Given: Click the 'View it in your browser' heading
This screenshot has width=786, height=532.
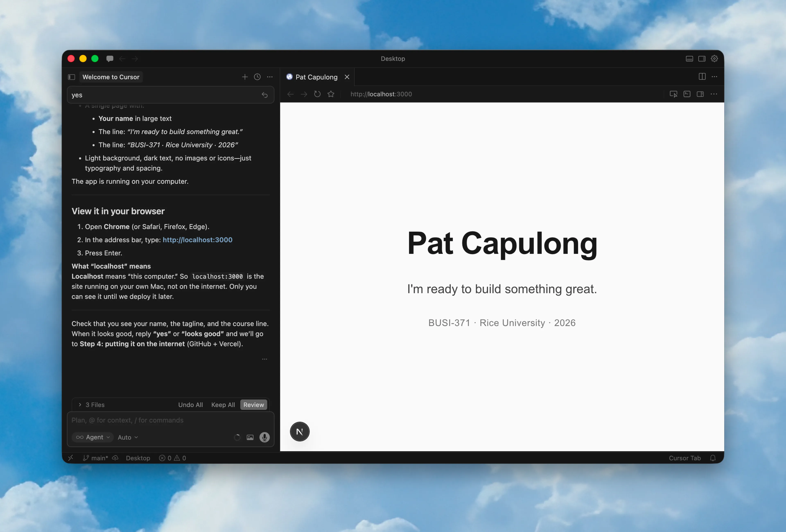Looking at the screenshot, I should point(118,211).
